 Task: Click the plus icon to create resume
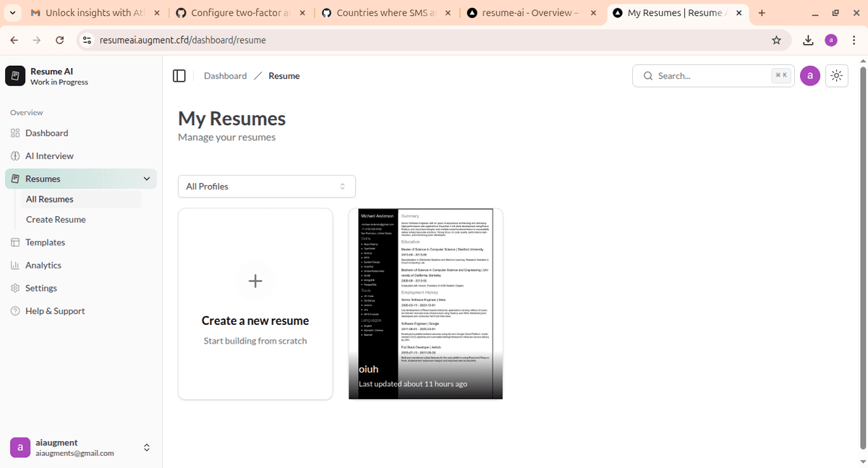[x=255, y=281]
